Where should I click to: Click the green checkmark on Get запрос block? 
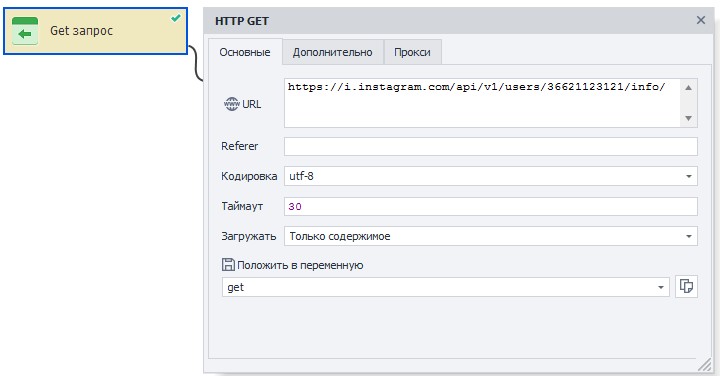point(175,18)
